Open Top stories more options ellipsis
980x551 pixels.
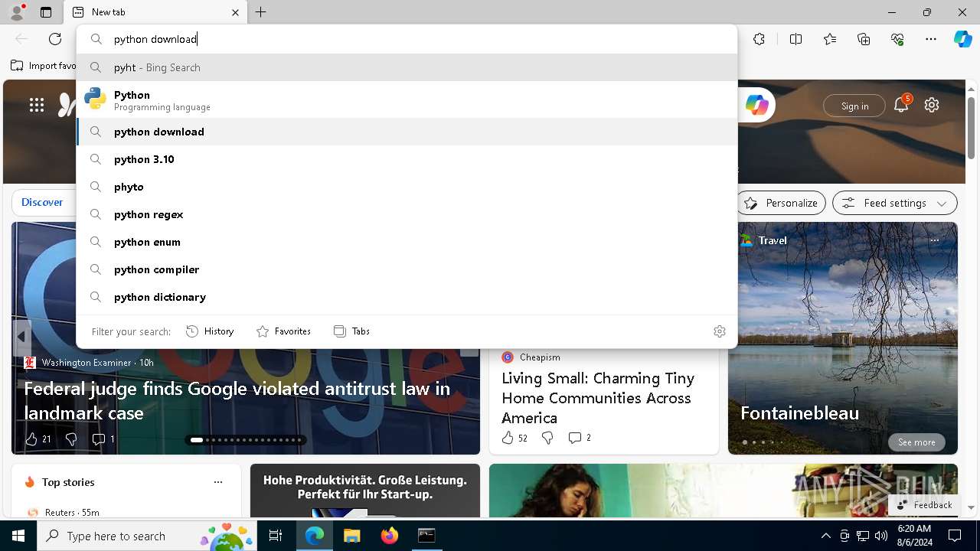(218, 482)
